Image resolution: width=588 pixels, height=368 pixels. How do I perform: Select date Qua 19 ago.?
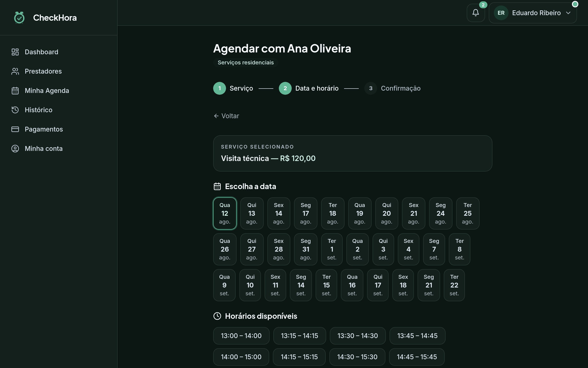pyautogui.click(x=360, y=213)
